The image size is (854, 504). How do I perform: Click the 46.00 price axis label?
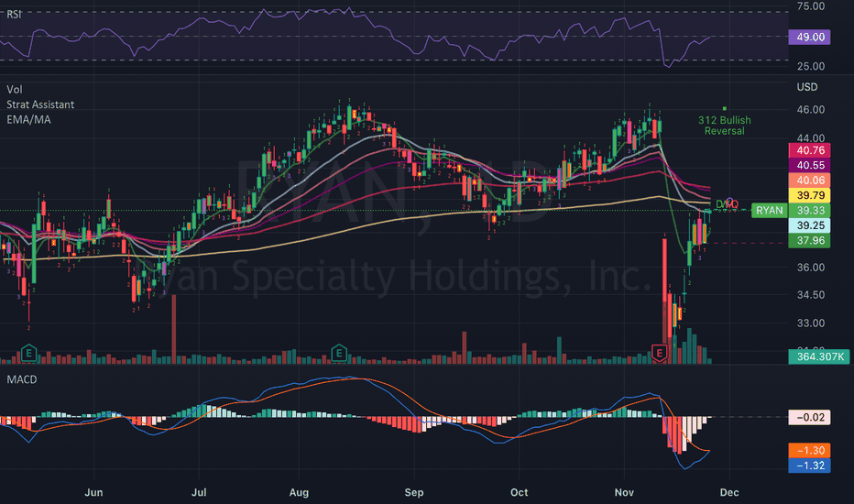coord(810,110)
